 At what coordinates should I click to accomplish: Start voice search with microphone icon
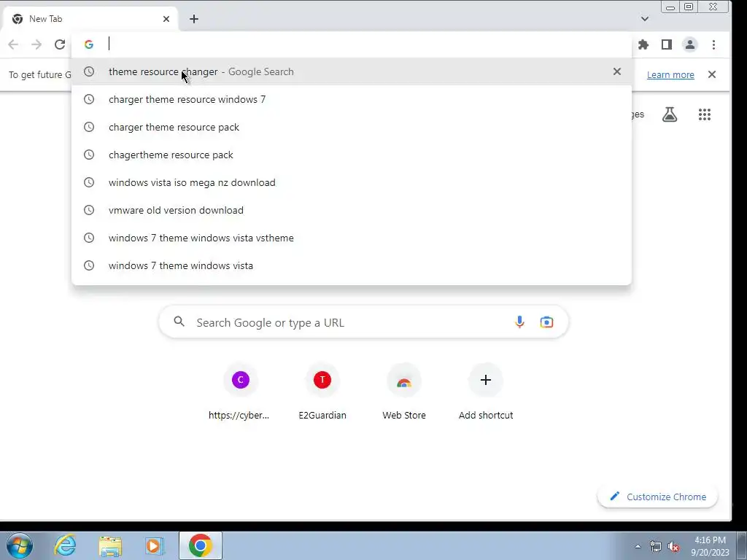click(519, 322)
